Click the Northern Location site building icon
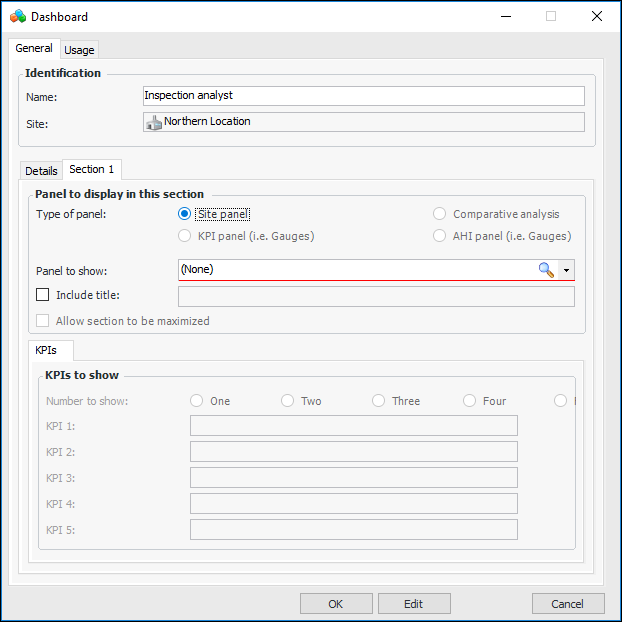Image resolution: width=622 pixels, height=622 pixels. [154, 122]
